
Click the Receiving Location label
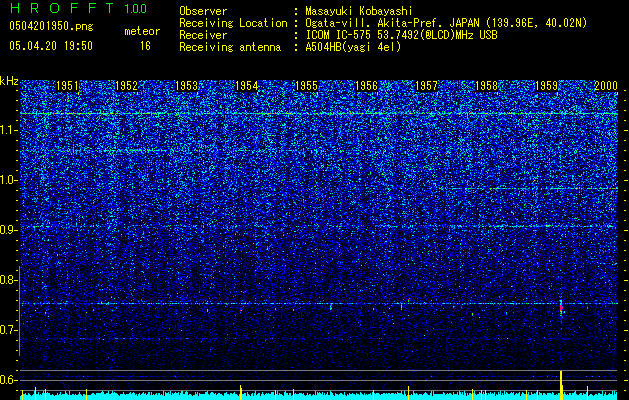(x=233, y=23)
